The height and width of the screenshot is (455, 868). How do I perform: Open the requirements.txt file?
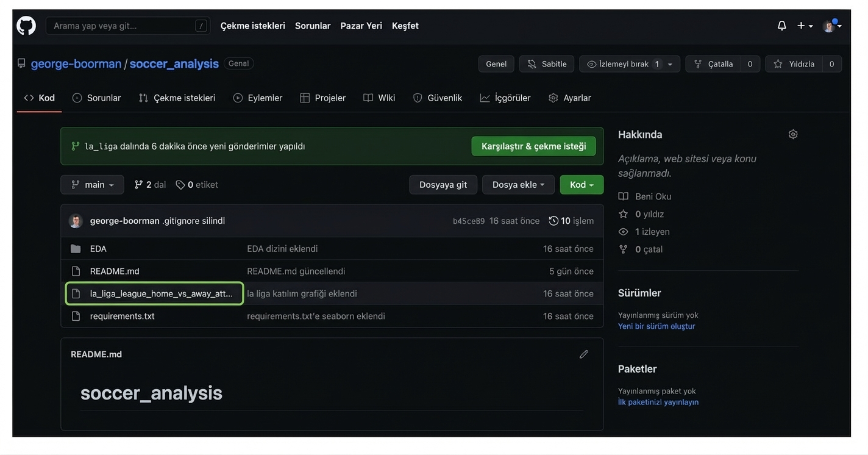point(123,316)
